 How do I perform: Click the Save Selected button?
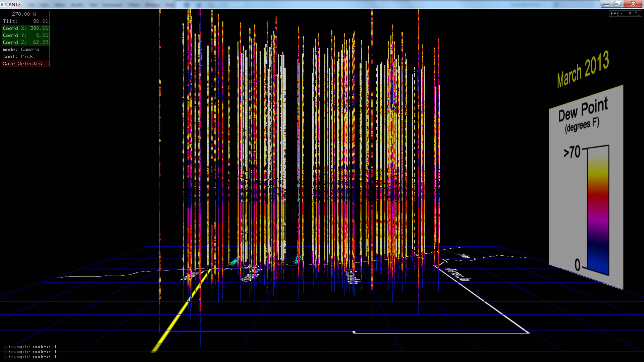point(25,63)
